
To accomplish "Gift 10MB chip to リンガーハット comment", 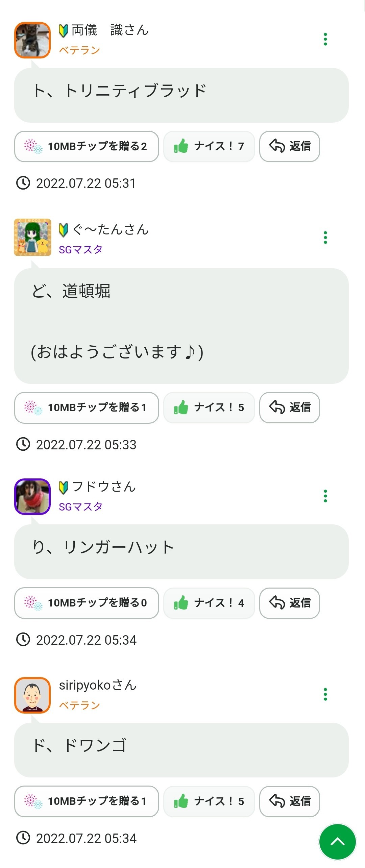I will pos(87,603).
